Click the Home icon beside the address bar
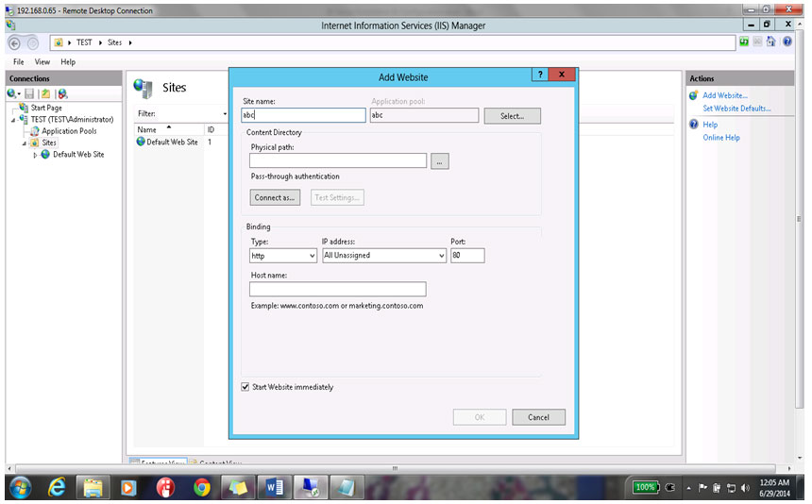 [x=771, y=42]
